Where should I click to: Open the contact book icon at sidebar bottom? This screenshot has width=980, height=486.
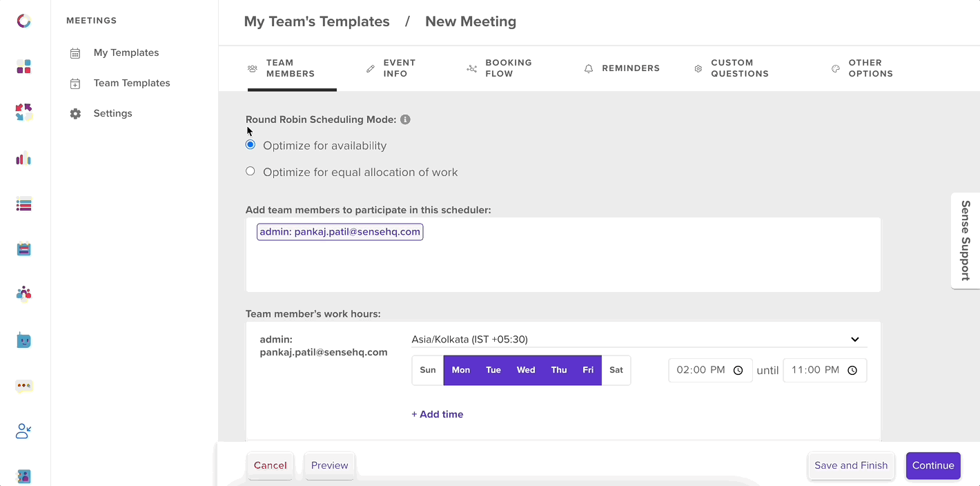[23, 476]
